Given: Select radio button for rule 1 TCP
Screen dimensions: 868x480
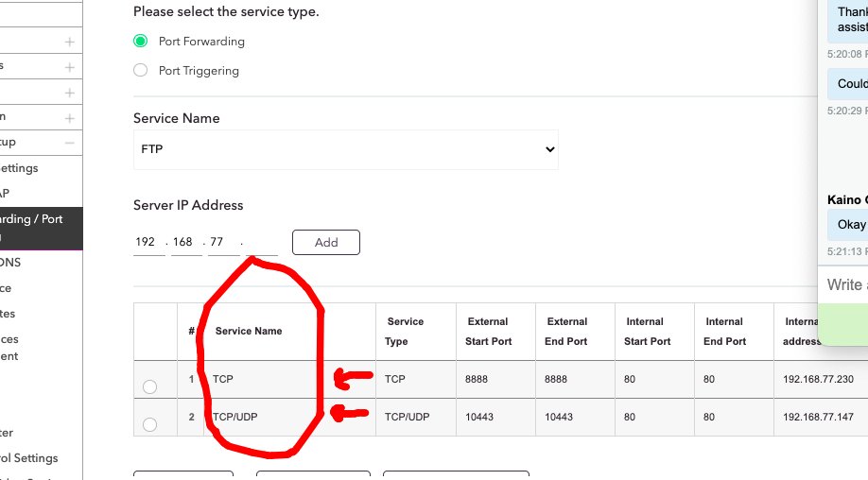Looking at the screenshot, I should pos(149,386).
